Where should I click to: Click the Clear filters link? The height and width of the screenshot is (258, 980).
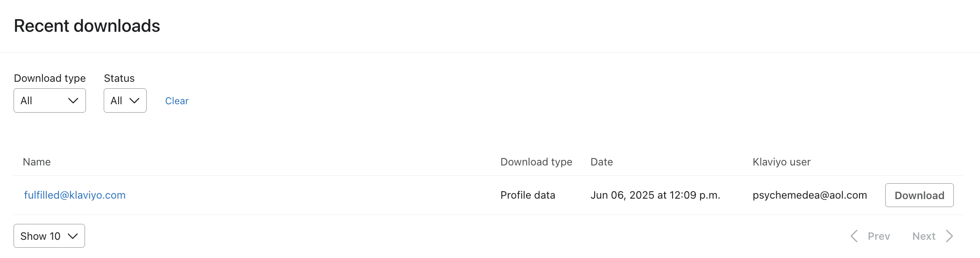[177, 101]
